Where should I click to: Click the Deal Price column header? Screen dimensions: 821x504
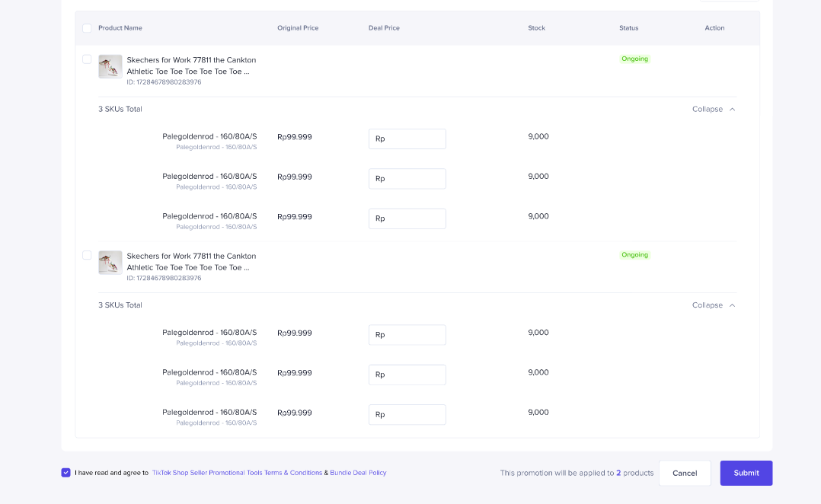pos(384,28)
